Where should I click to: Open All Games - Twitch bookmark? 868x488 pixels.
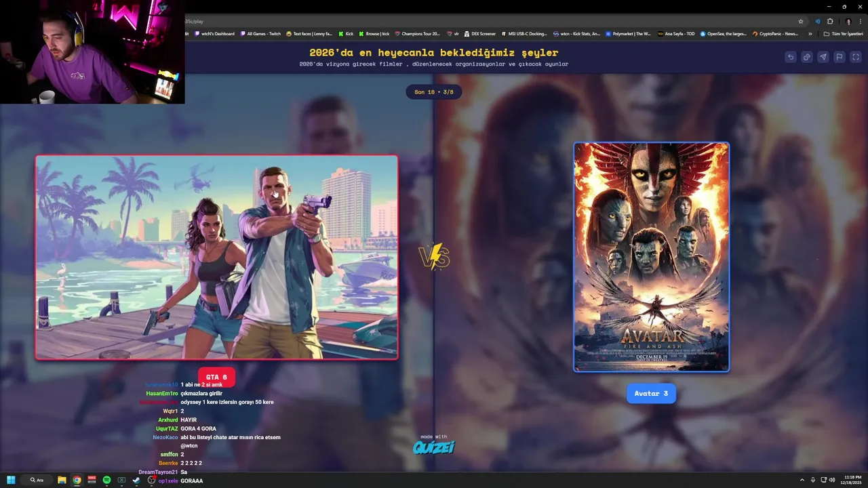[x=260, y=33]
